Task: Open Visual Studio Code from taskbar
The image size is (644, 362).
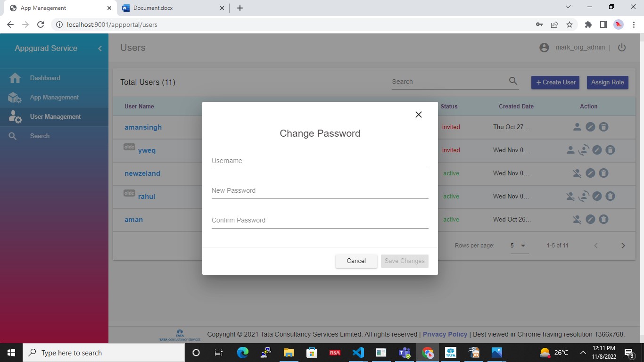Action: 358,353
